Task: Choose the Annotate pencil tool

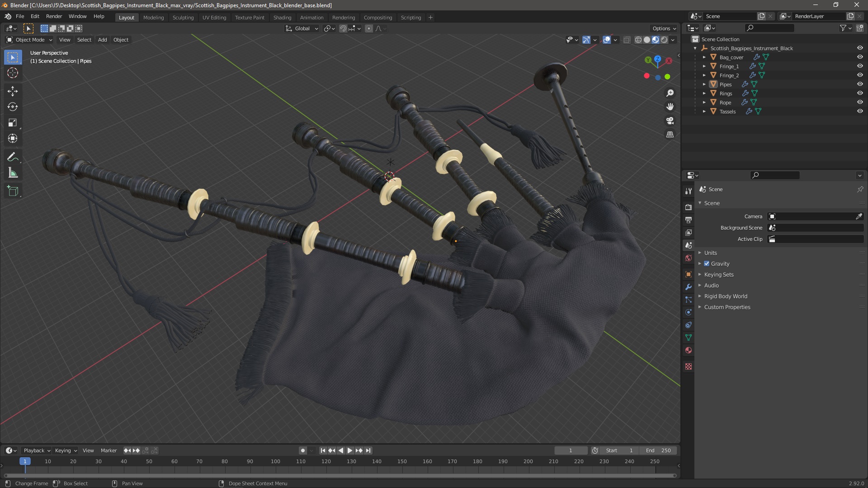Action: pyautogui.click(x=13, y=157)
